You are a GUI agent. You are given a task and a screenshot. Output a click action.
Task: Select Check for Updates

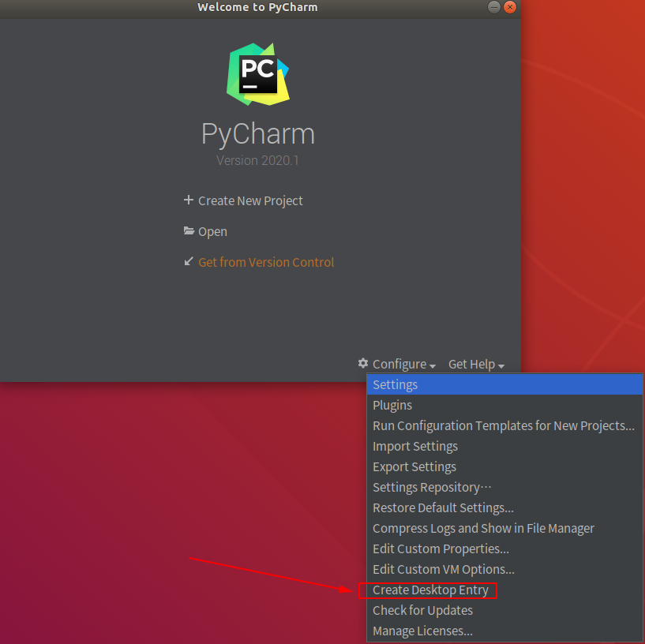422,610
